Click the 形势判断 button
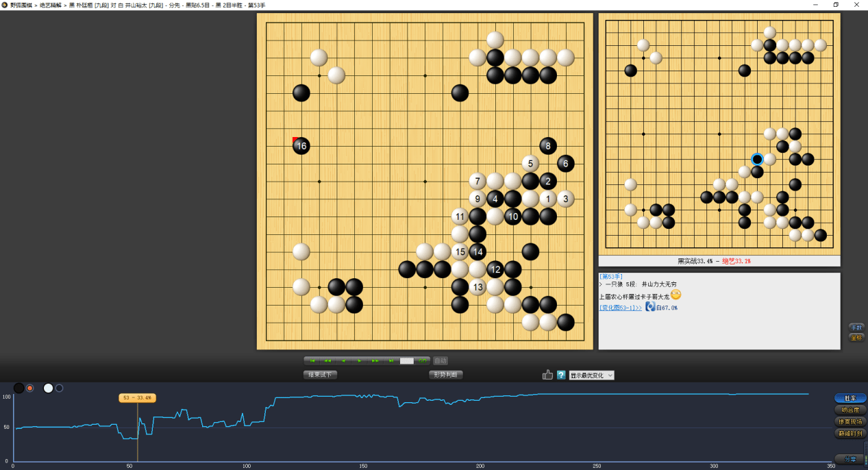The width and height of the screenshot is (868, 470). coord(446,375)
